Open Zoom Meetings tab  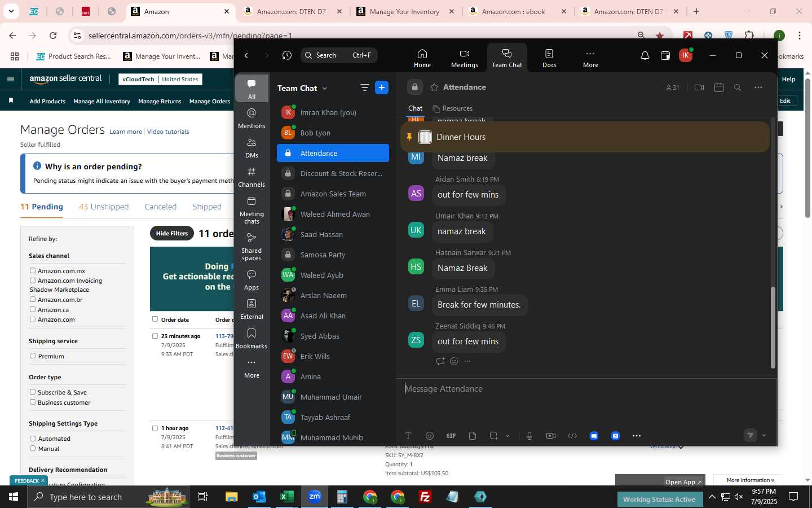click(464, 58)
